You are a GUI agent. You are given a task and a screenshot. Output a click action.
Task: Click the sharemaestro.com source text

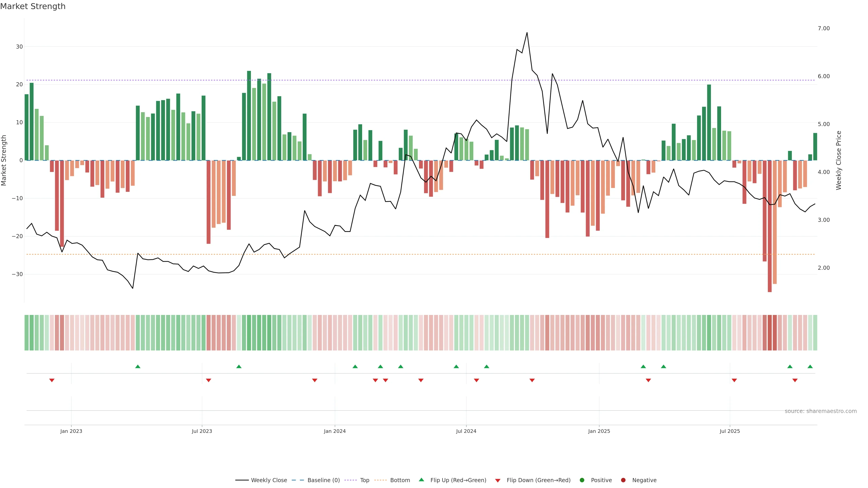tap(821, 411)
